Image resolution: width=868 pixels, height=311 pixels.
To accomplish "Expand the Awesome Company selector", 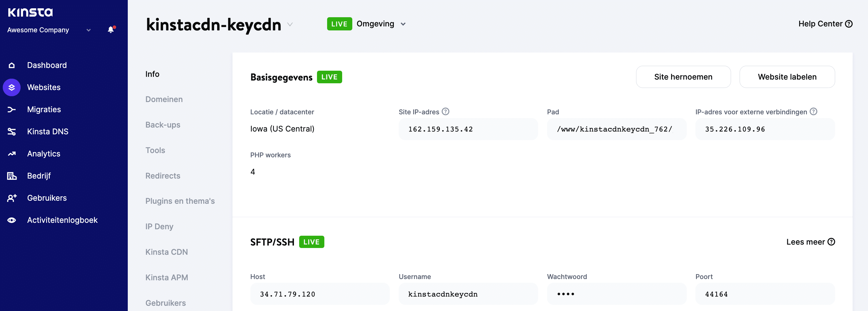I will [89, 30].
